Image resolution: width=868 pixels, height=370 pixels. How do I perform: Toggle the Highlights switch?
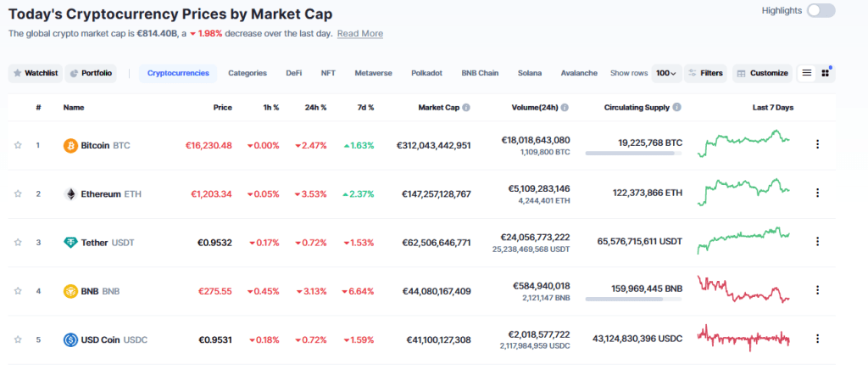pyautogui.click(x=821, y=10)
